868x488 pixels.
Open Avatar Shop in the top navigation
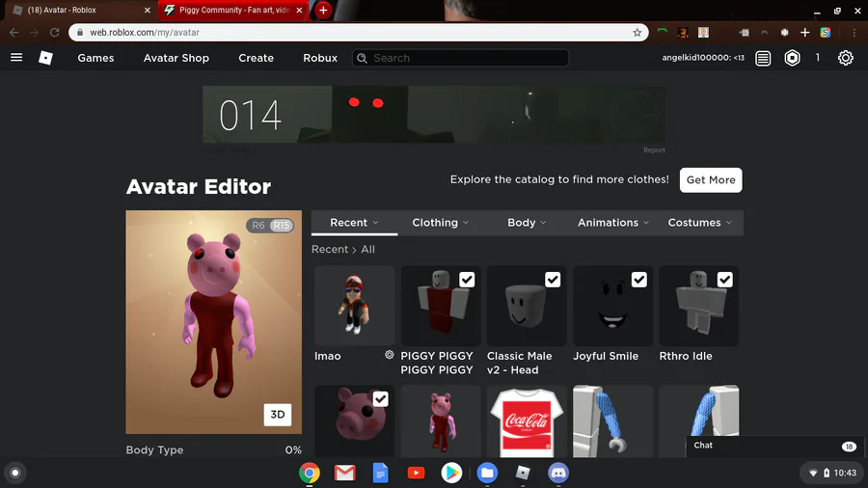(176, 58)
